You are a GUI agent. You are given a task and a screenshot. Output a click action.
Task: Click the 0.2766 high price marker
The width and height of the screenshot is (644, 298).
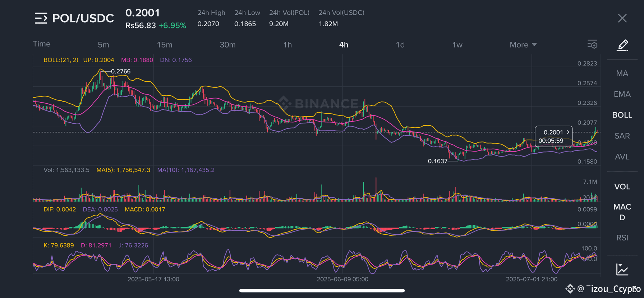(x=121, y=71)
